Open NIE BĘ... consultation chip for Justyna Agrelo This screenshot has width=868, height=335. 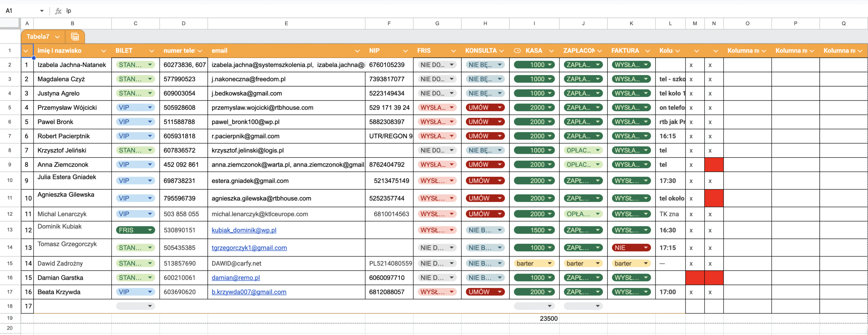click(x=485, y=93)
